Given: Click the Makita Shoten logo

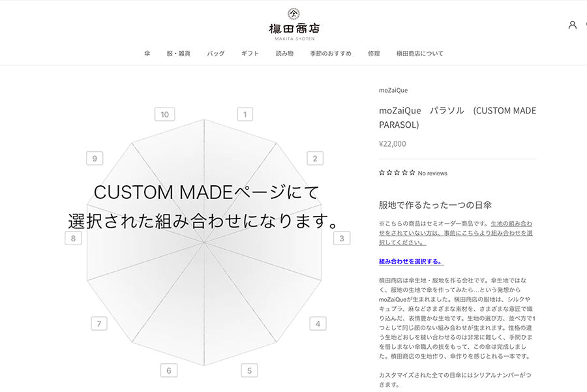Looking at the screenshot, I should (293, 23).
